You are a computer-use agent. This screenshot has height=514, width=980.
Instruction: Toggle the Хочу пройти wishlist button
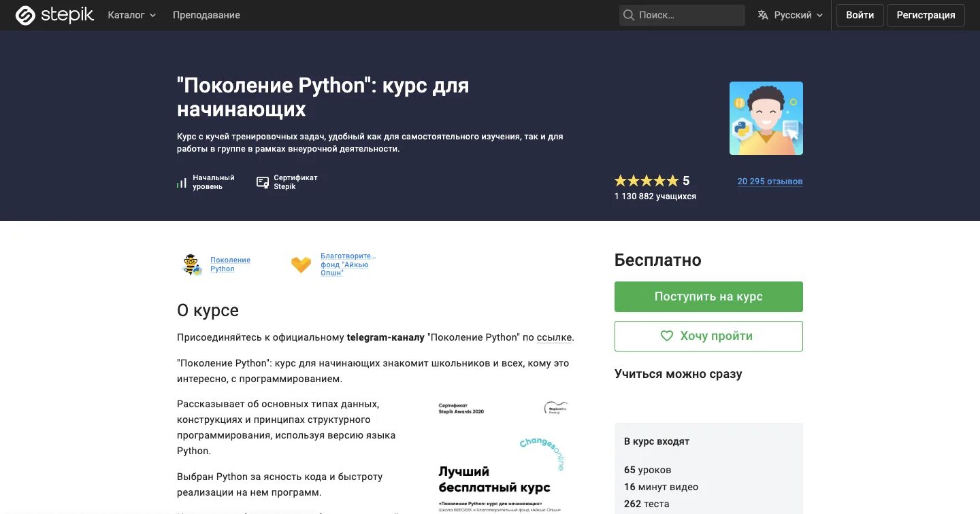[x=708, y=336]
